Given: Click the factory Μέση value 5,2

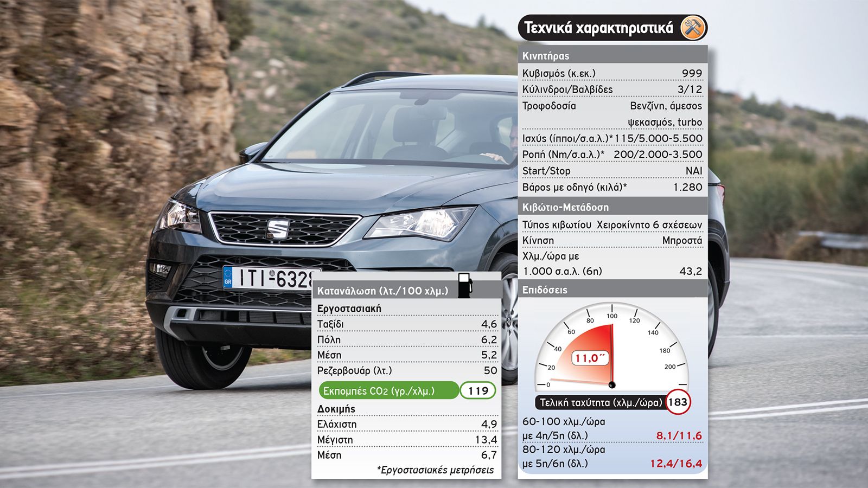Looking at the screenshot, I should 489,355.
